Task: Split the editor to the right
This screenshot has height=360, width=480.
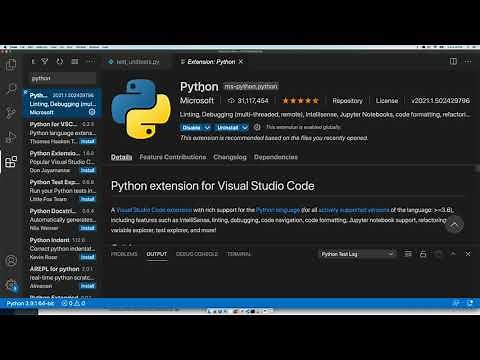Action: [x=453, y=61]
